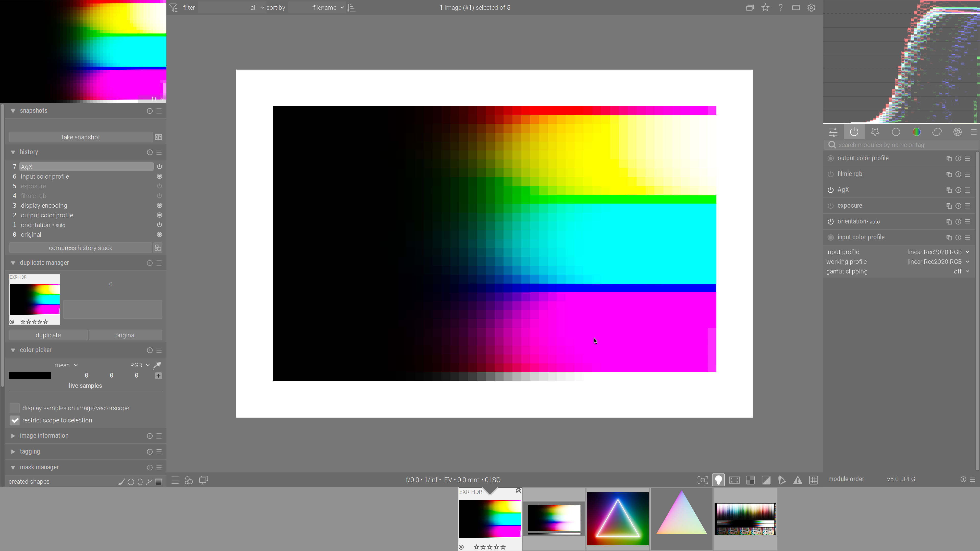Check display samples on image/vectorscope

tap(15, 408)
